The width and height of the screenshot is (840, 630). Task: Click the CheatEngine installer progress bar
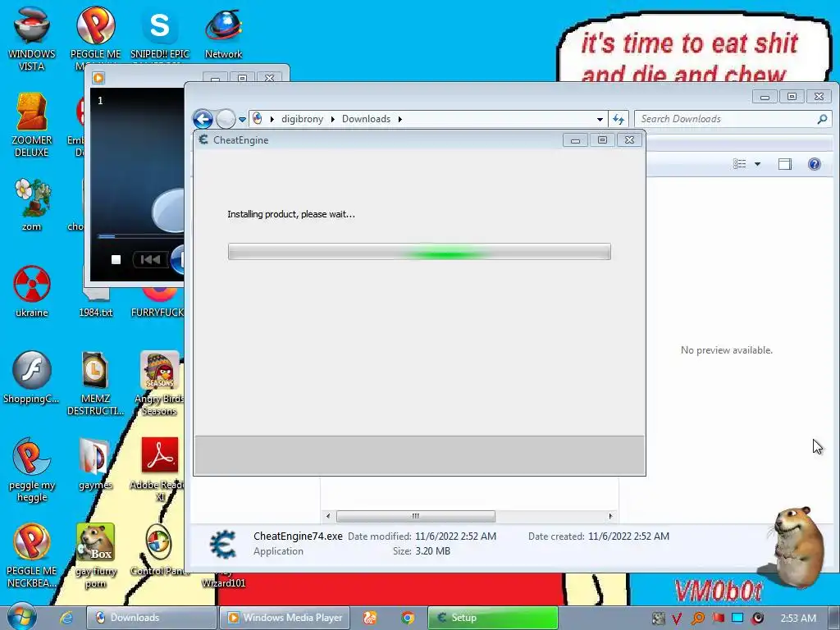[419, 252]
